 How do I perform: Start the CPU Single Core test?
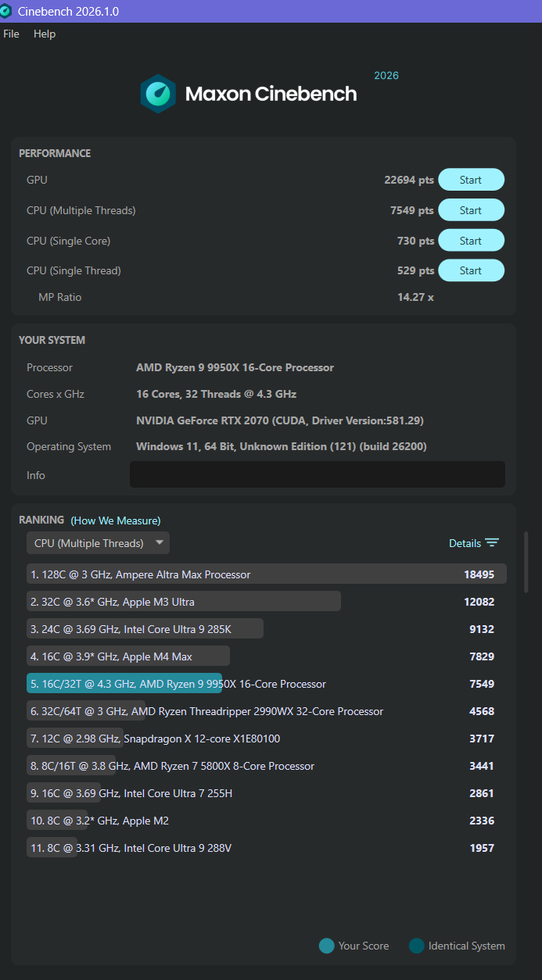coord(471,241)
